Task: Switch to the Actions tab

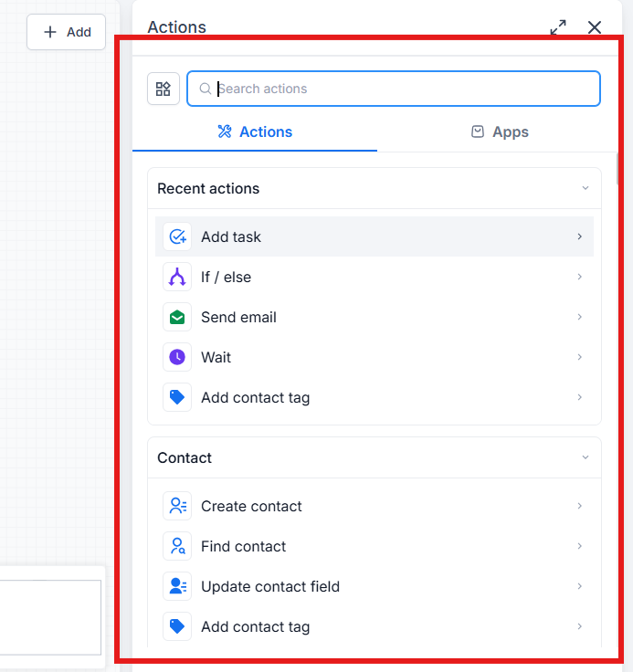Action: click(255, 132)
